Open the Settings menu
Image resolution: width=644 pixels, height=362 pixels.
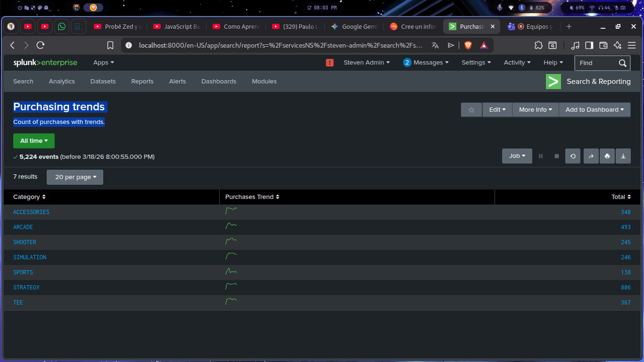coord(476,63)
